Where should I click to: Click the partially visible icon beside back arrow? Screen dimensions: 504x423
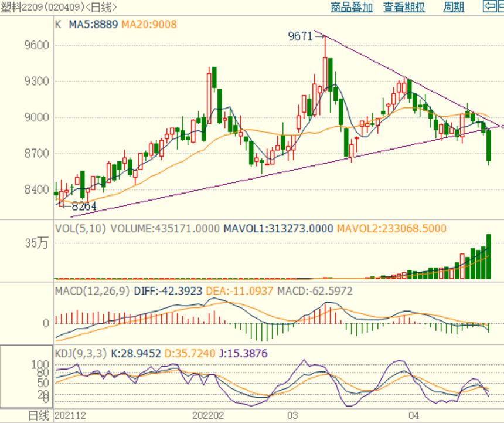click(x=500, y=6)
